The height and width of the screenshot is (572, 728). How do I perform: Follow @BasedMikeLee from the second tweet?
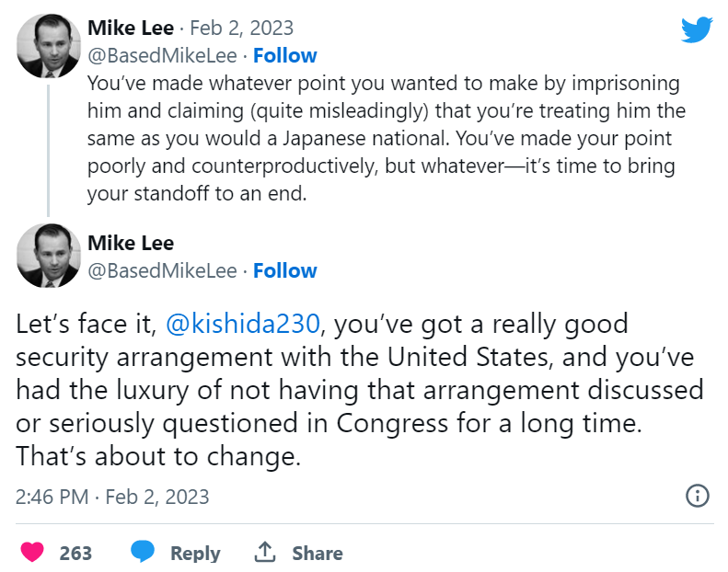[x=285, y=270]
